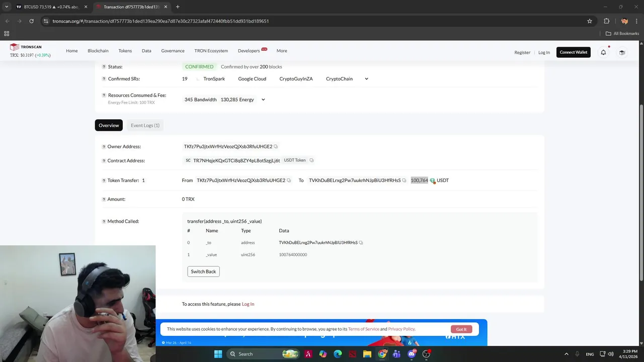The height and width of the screenshot is (362, 644).
Task: Reload the Tronscan page
Action: point(31,21)
